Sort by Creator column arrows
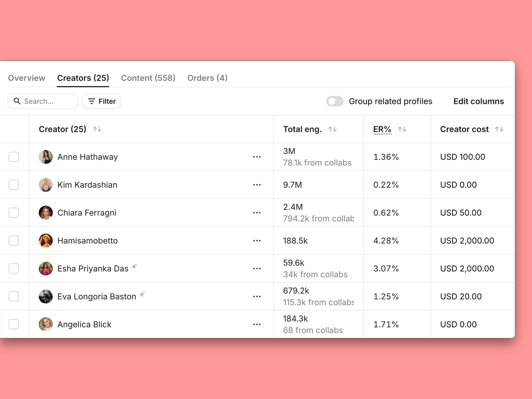Viewport: 532px width, 399px height. [97, 129]
